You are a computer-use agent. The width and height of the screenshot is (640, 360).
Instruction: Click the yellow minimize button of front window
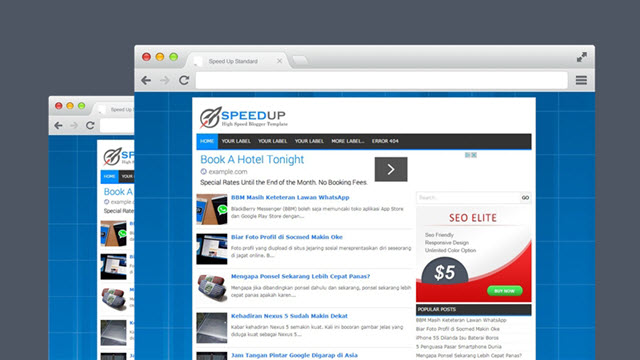pos(160,57)
